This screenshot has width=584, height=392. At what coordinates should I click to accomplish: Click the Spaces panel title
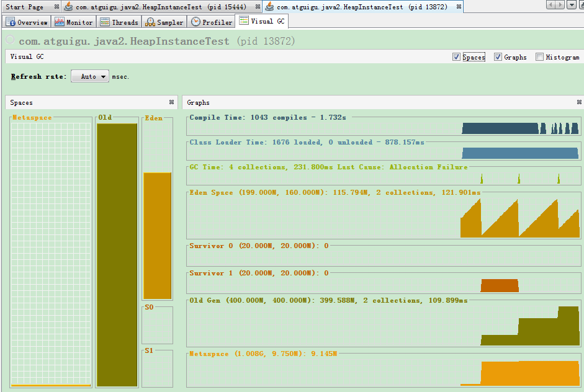pyautogui.click(x=21, y=102)
